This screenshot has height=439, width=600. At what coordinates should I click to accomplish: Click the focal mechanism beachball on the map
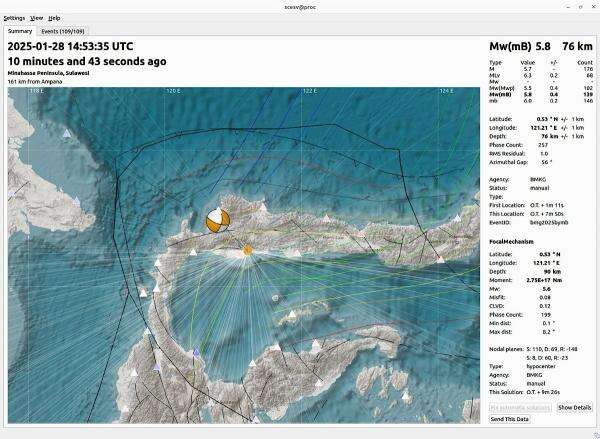pos(218,220)
